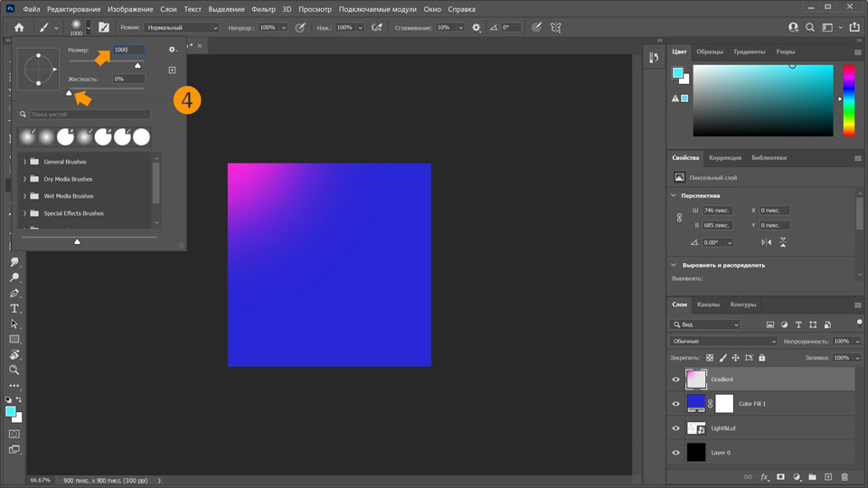Select the Type tool in the toolbar
Screen dimensions: 868x488
click(x=14, y=308)
